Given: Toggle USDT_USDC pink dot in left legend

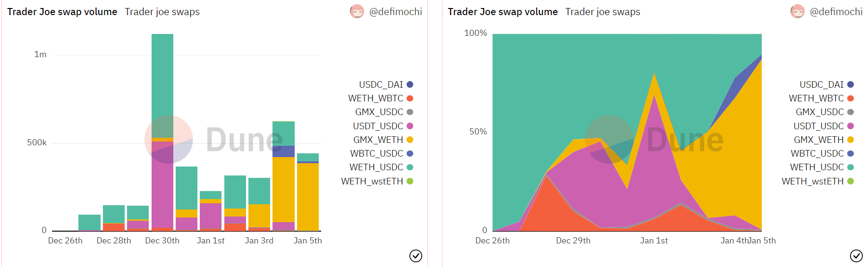Looking at the screenshot, I should pyautogui.click(x=410, y=126).
